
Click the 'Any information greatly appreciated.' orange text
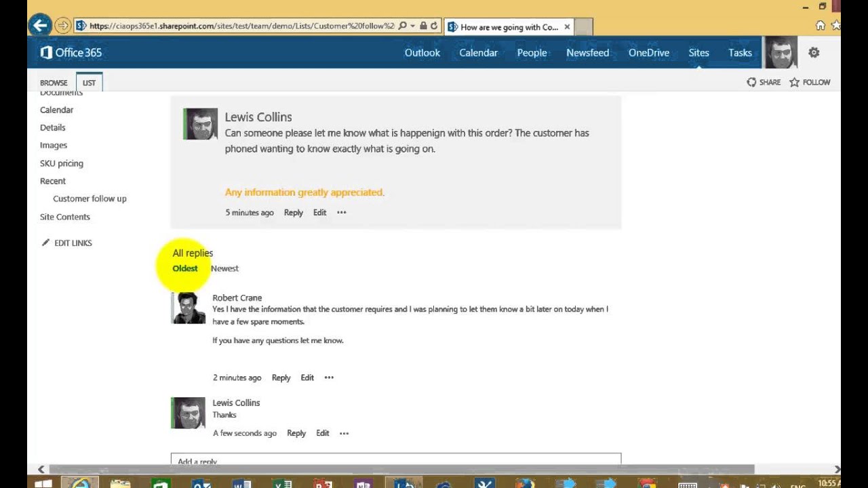tap(304, 192)
